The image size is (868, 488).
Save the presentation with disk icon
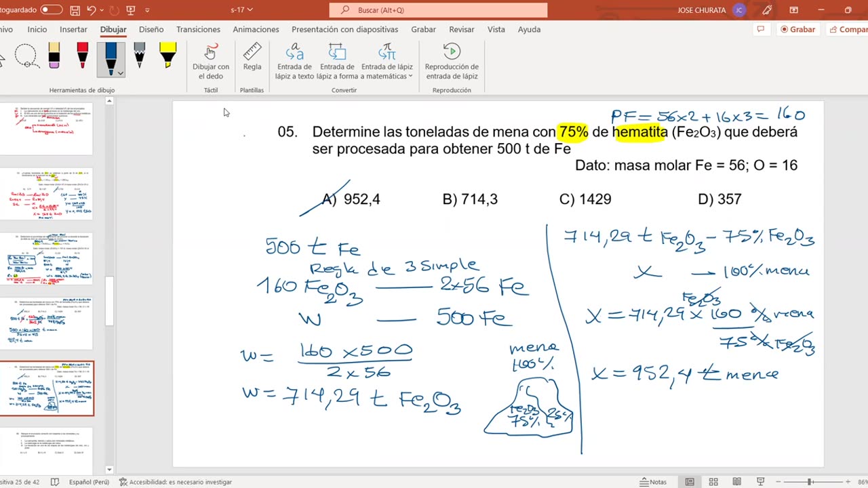point(75,10)
